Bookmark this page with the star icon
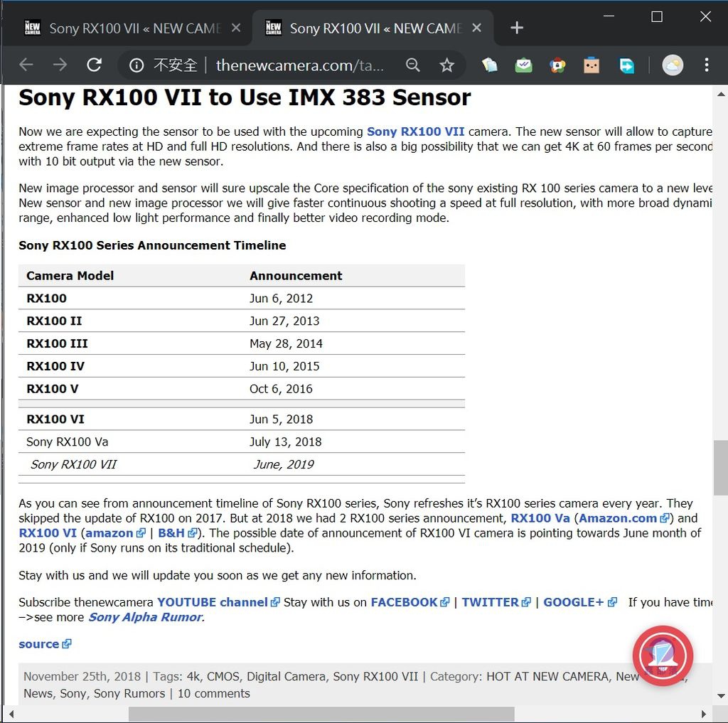Screen dimensions: 728x723 446,65
